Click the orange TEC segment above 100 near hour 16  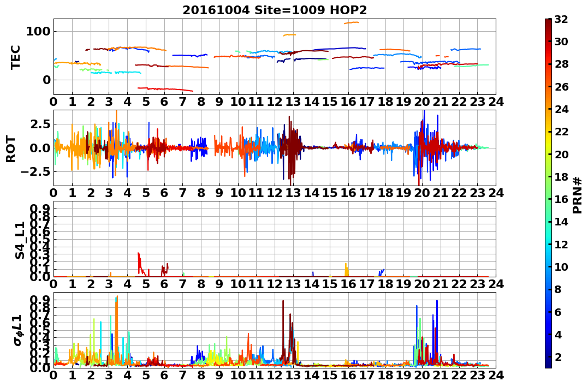(x=352, y=22)
